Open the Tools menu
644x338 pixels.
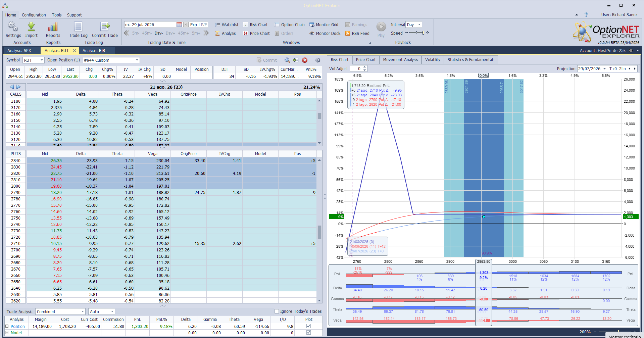[x=57, y=15]
